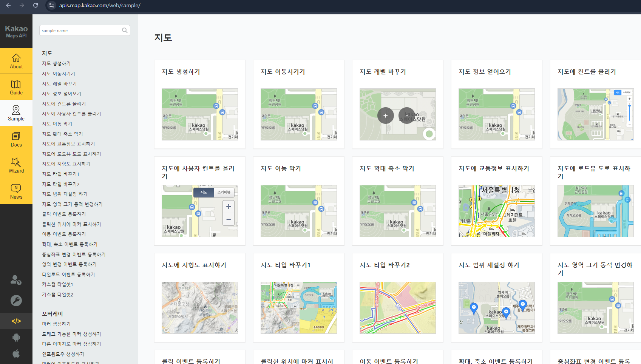Open the Docs section

click(x=16, y=139)
